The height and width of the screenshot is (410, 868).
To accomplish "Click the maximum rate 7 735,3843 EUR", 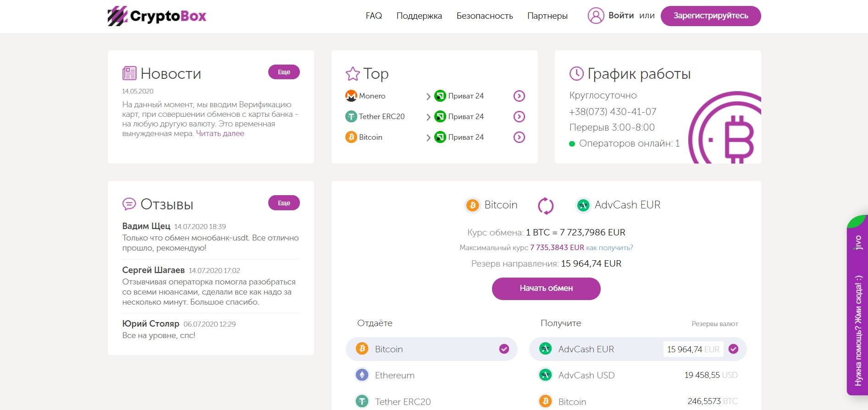I will coord(557,247).
